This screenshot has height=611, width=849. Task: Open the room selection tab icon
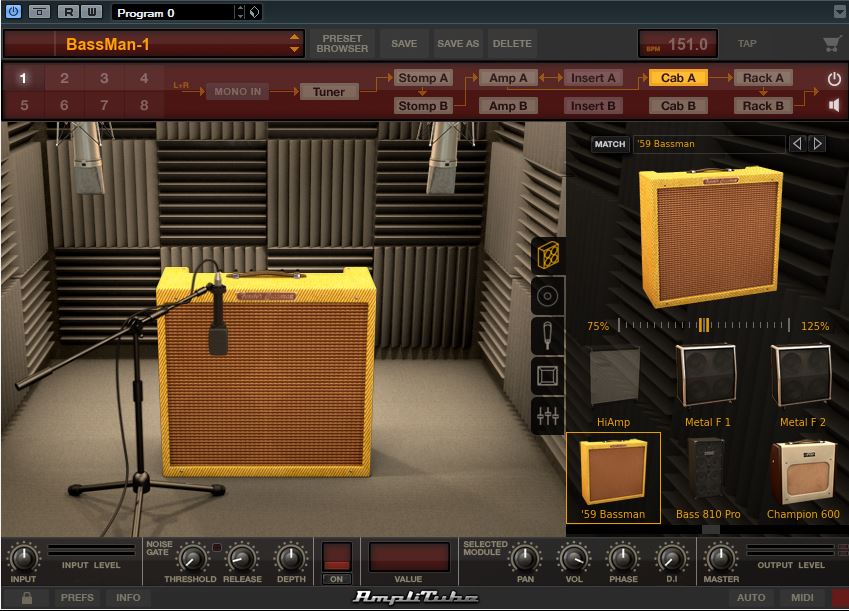pos(548,377)
